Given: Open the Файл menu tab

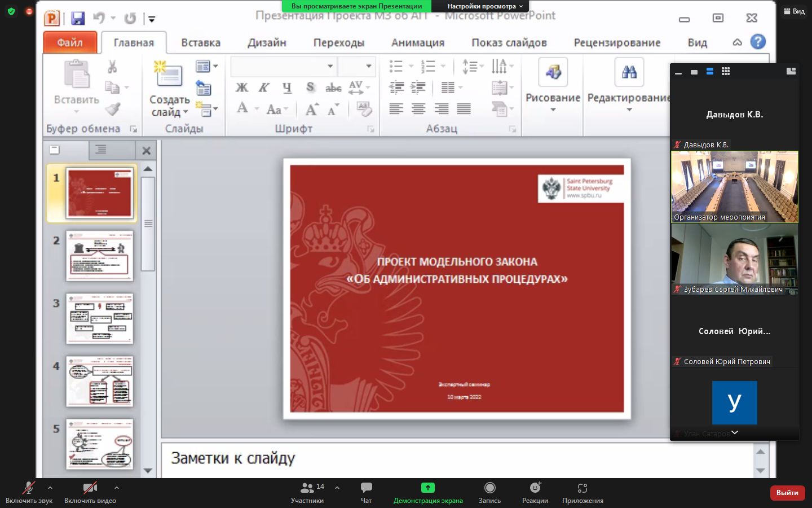Looking at the screenshot, I should 70,43.
